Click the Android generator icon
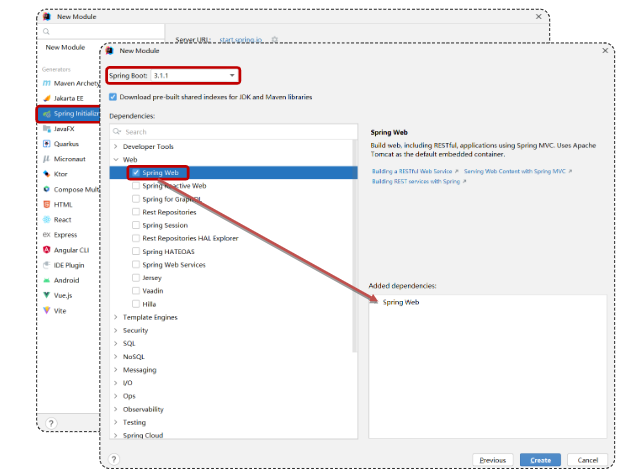629x475 pixels. (x=47, y=280)
